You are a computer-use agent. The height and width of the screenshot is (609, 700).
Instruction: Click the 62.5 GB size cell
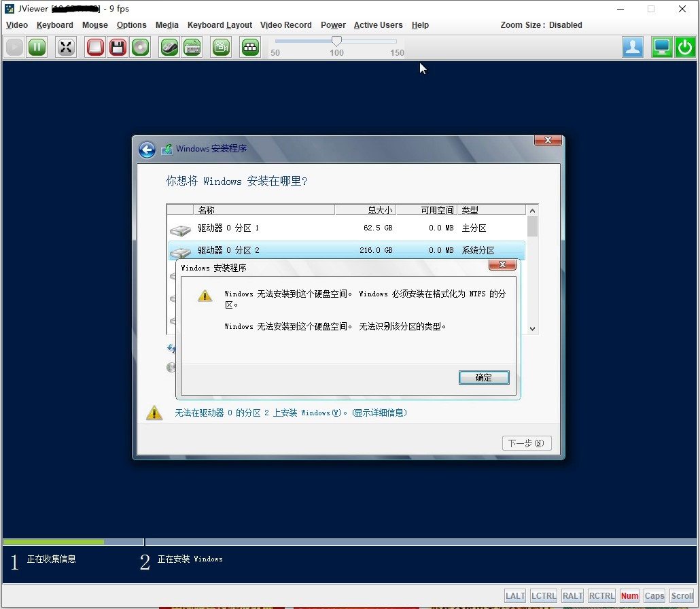[378, 228]
